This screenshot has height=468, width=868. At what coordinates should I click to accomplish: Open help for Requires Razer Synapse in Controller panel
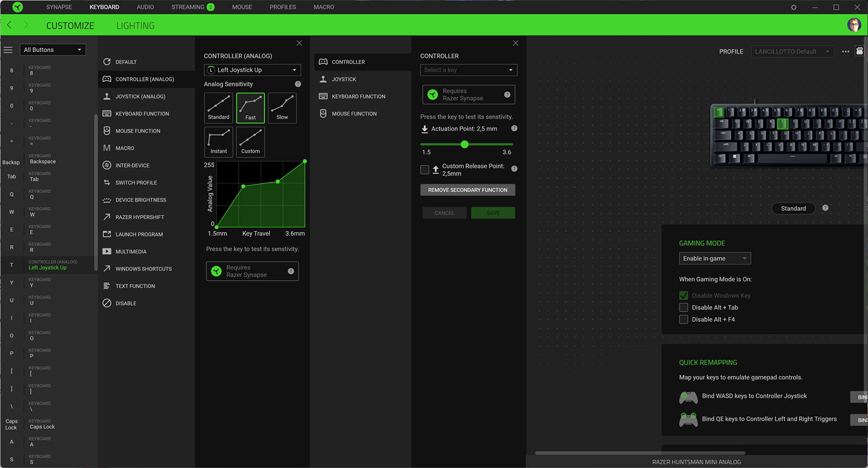coord(507,94)
